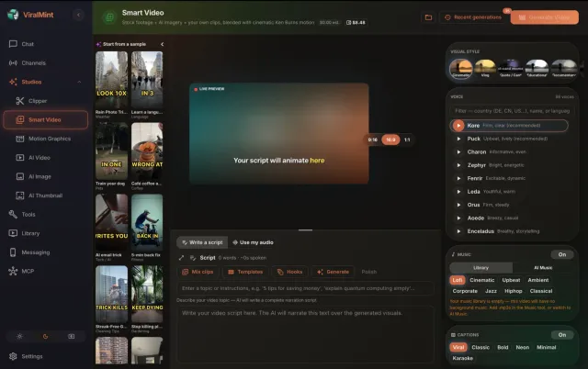Play the Fenrir voice preview
588x369 pixels.
point(458,178)
